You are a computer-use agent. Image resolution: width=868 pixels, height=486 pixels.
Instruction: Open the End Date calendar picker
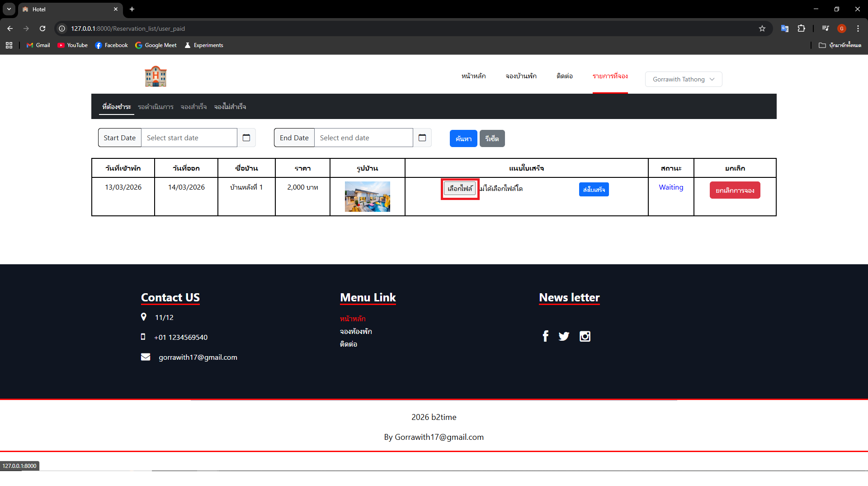click(422, 138)
